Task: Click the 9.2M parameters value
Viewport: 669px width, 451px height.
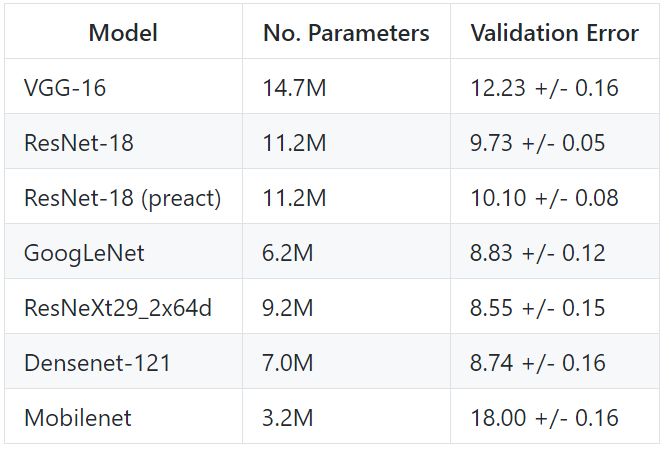Action: click(x=288, y=308)
